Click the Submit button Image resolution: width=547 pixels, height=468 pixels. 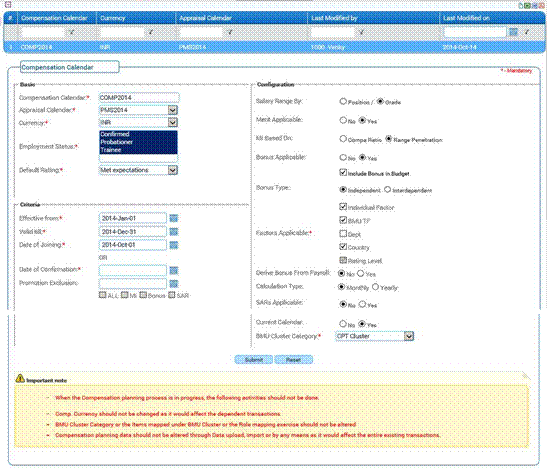(254, 360)
